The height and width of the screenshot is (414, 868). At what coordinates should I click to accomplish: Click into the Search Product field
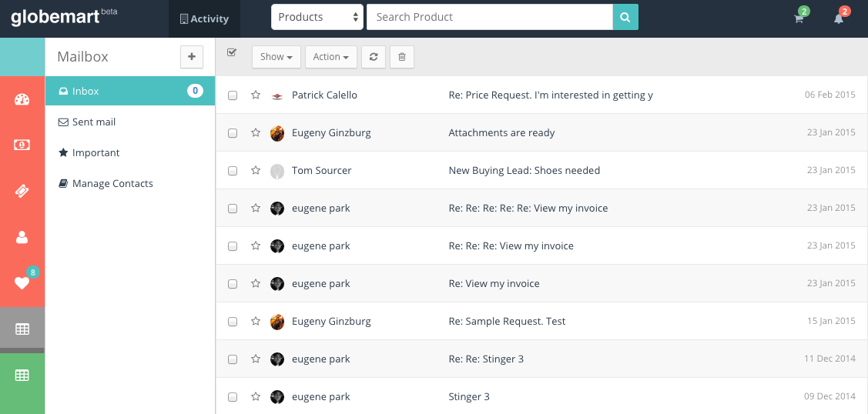point(489,17)
